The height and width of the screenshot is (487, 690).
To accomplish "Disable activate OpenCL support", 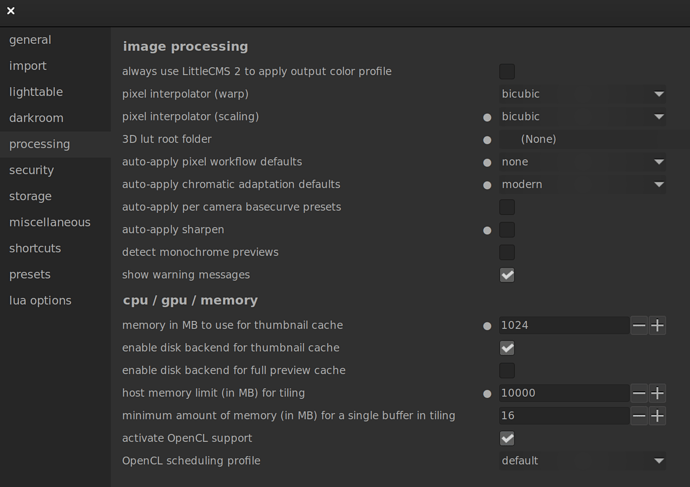I will [x=507, y=438].
